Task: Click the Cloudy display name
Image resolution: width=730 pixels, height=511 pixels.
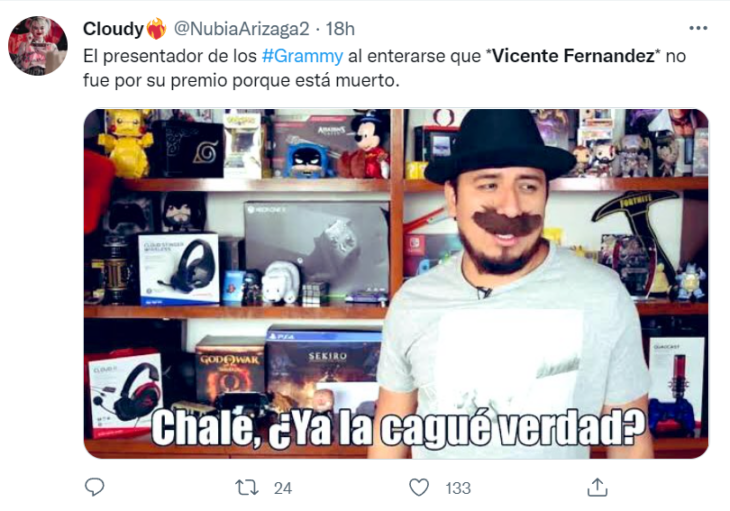Action: (x=113, y=29)
